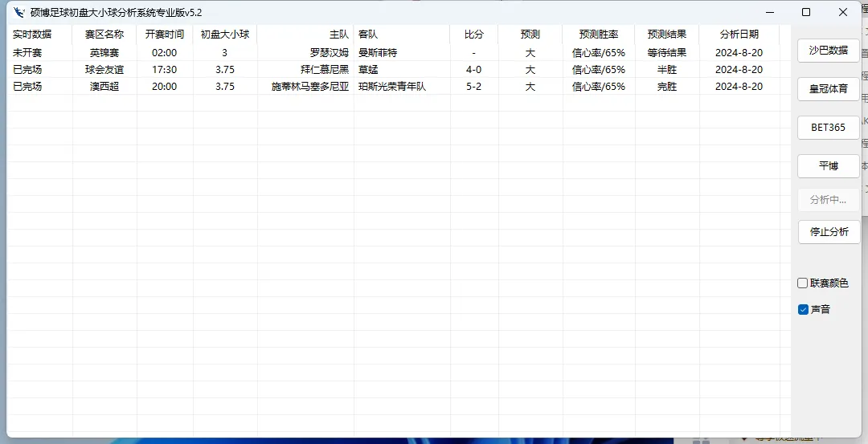Image resolution: width=868 pixels, height=444 pixels.
Task: Uncheck the 声音 checkbox
Action: (x=803, y=309)
